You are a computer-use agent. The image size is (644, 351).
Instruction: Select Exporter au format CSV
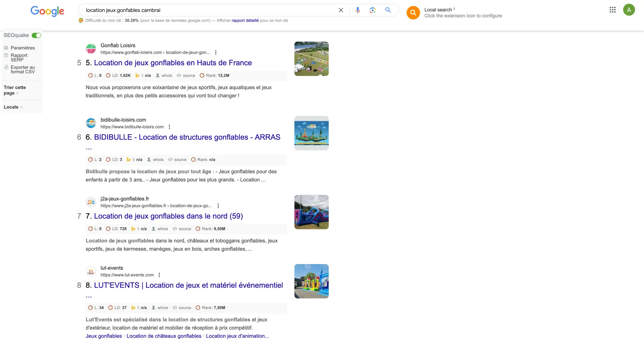[22, 69]
